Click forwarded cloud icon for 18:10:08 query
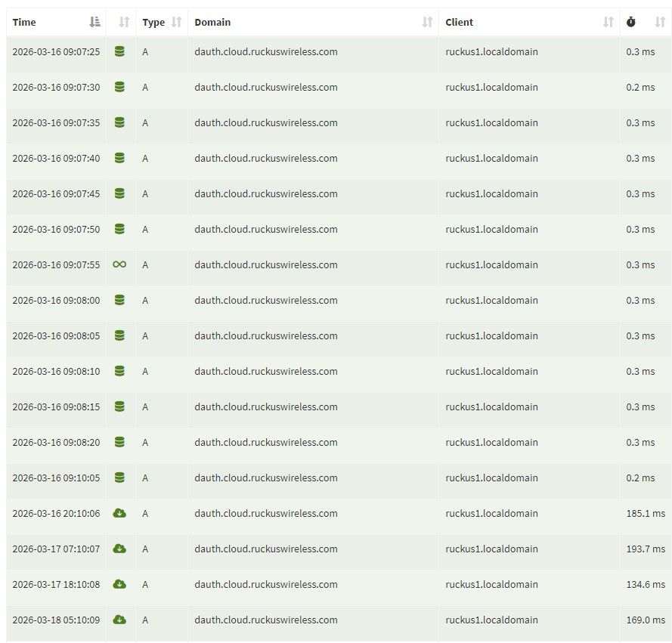 point(119,584)
